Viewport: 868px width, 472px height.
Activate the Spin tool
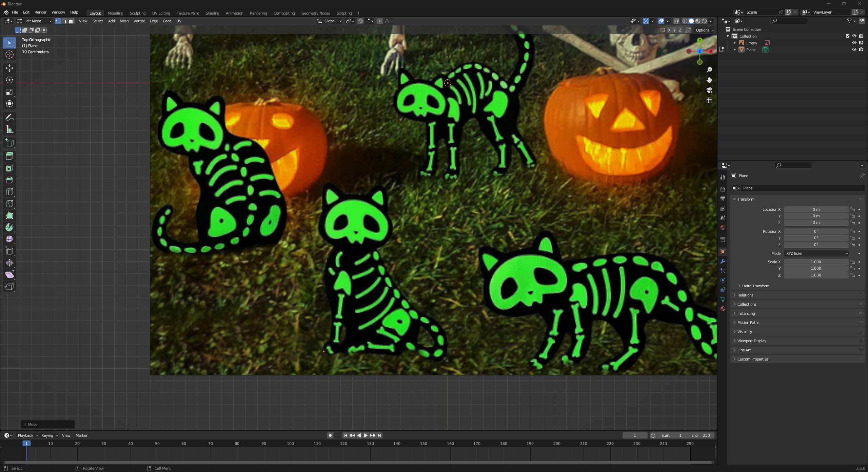click(x=9, y=227)
